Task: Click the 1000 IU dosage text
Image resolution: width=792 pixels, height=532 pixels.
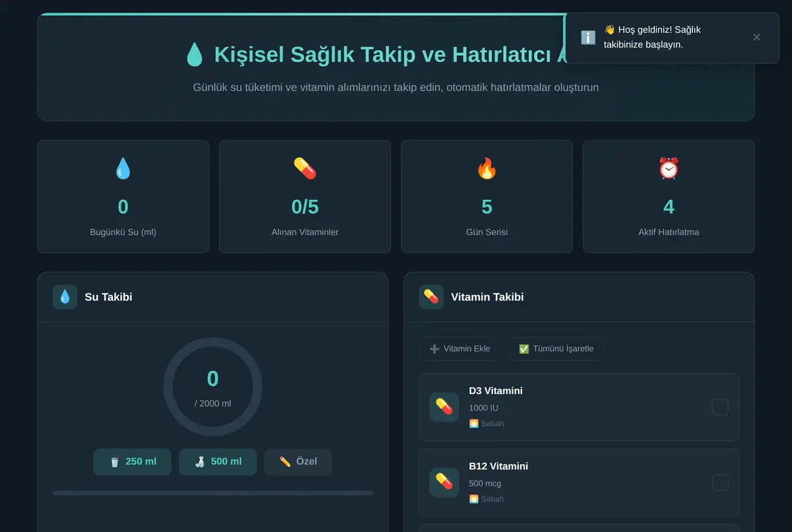Action: (x=484, y=408)
